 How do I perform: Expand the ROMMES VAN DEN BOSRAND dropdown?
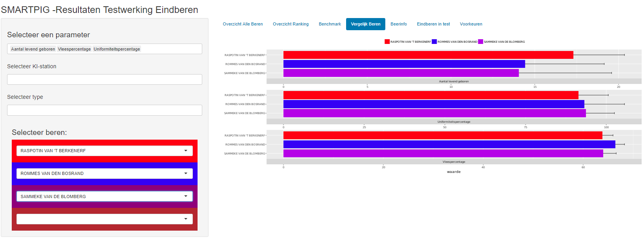click(105, 173)
